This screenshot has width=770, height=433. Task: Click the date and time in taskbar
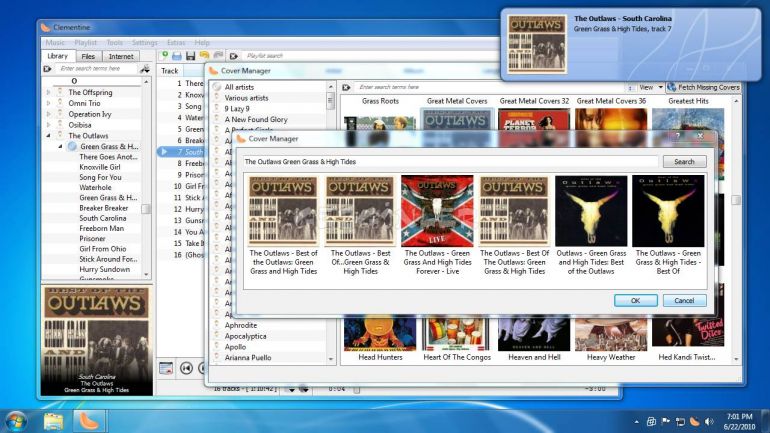coord(739,421)
